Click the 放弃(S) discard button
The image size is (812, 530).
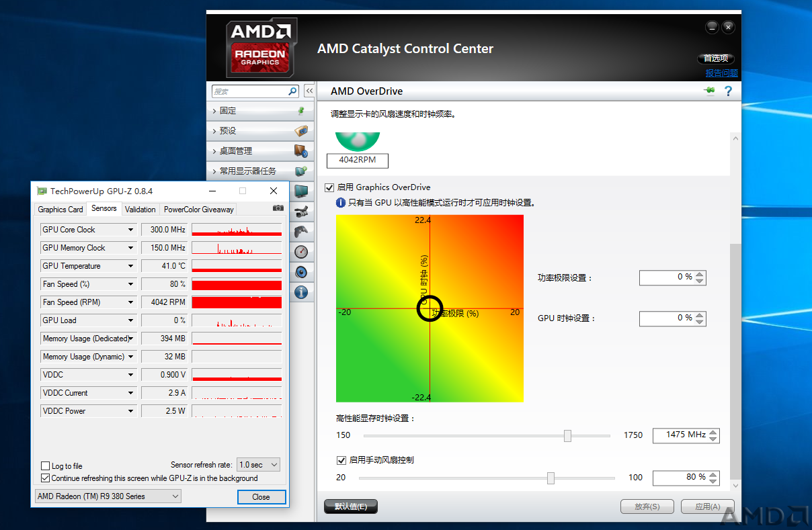coord(647,506)
